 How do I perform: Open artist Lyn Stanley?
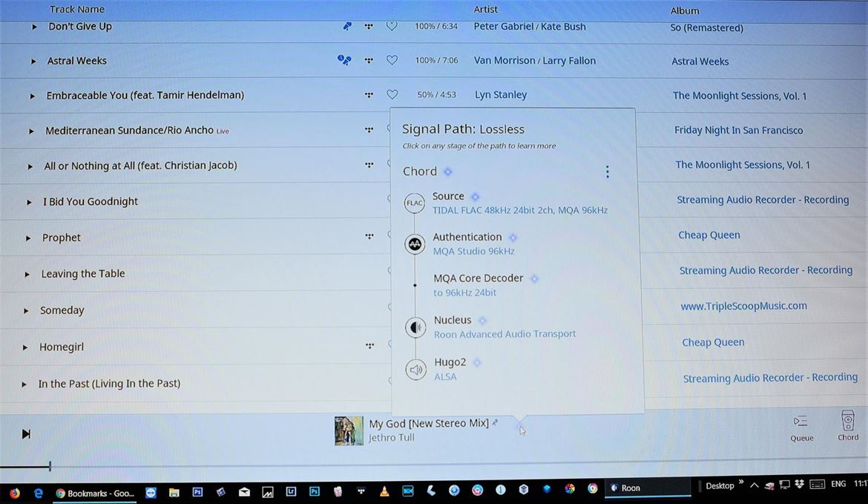[501, 95]
